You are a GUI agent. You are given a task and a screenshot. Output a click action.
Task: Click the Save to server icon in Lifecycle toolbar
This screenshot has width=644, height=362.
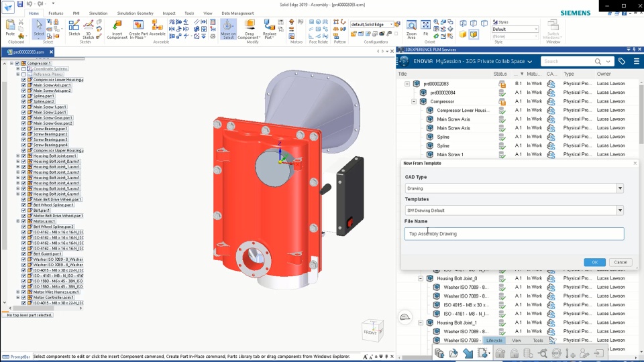(439, 353)
